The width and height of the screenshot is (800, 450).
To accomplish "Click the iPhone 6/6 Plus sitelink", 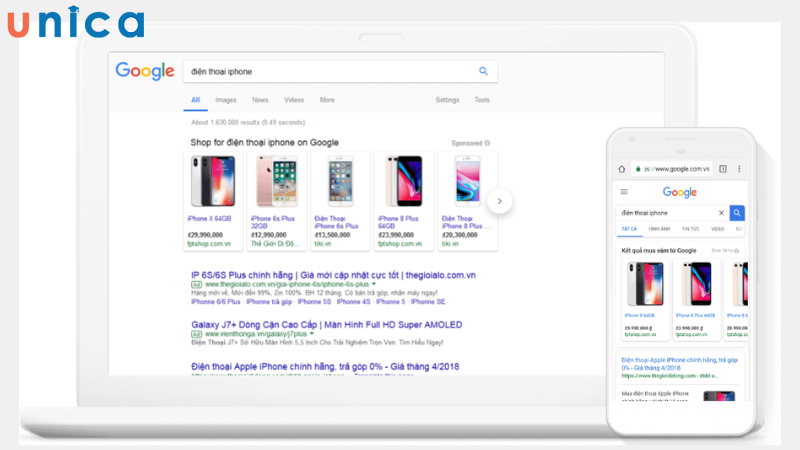I will tap(215, 302).
